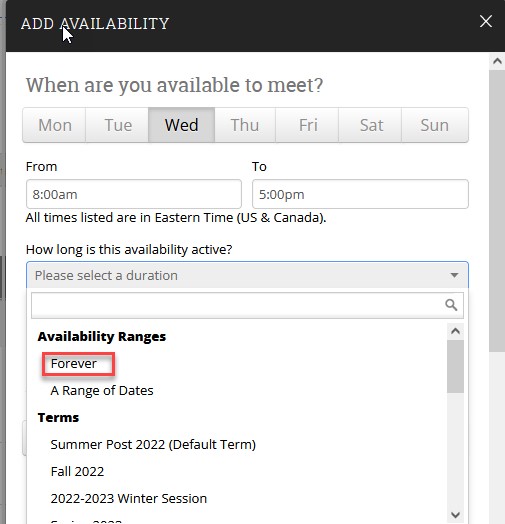Screen dimensions: 505x524
Task: Select Summer Post 2022 (Default Term)
Action: pyautogui.click(x=153, y=444)
